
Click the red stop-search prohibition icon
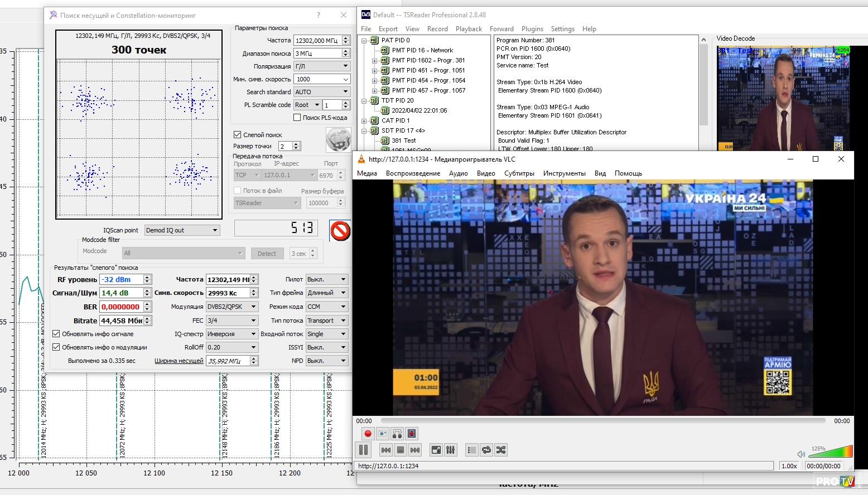click(340, 230)
